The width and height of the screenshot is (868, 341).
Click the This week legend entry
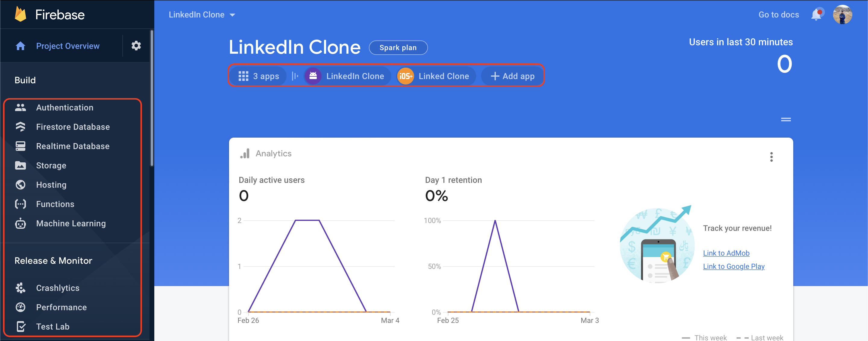(x=704, y=337)
